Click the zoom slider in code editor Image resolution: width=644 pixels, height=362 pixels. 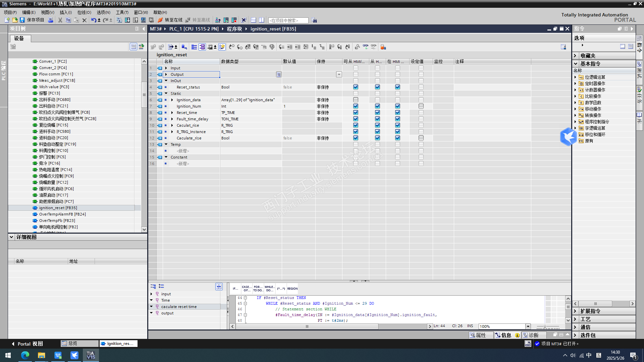pyautogui.click(x=545, y=327)
